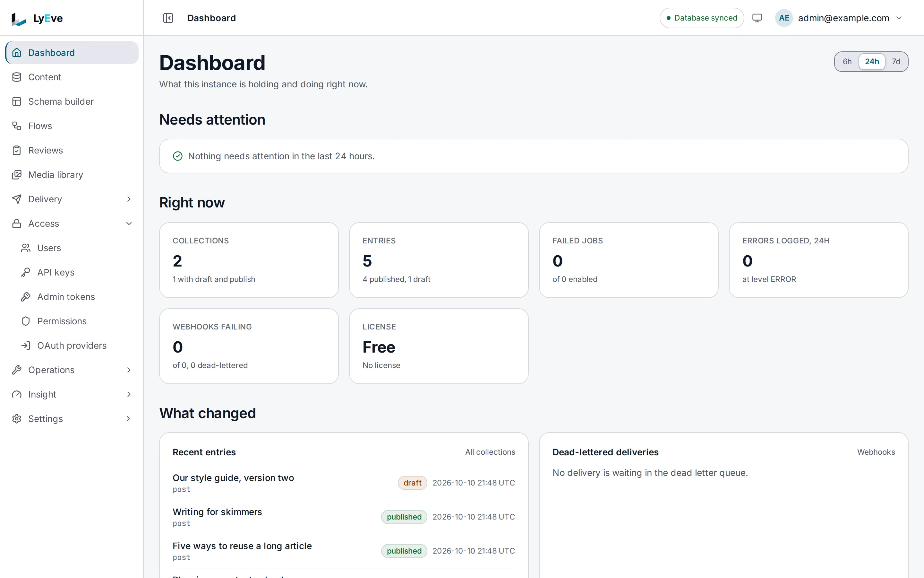Navigate to Reviews

pyautogui.click(x=72, y=151)
